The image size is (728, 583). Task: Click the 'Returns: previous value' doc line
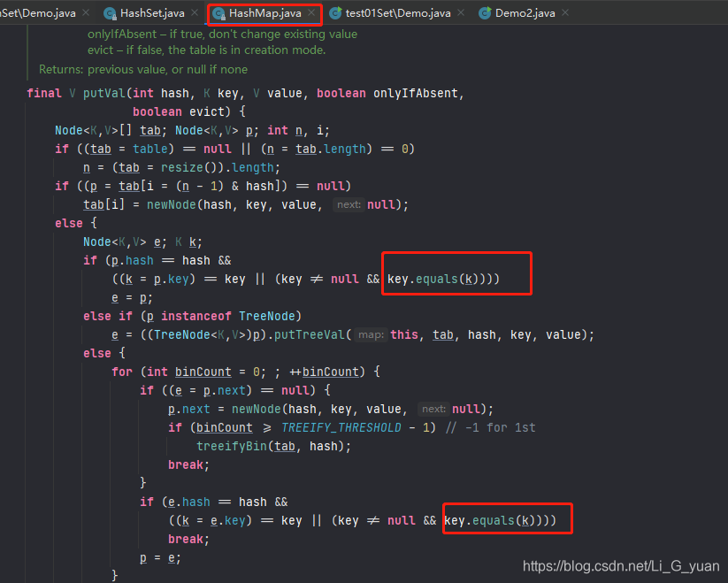pyautogui.click(x=143, y=70)
